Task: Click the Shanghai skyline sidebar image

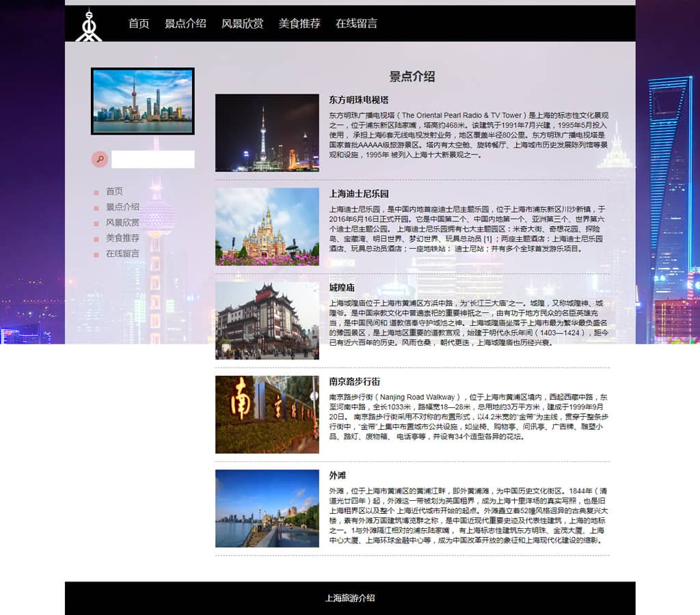Action: click(x=143, y=101)
